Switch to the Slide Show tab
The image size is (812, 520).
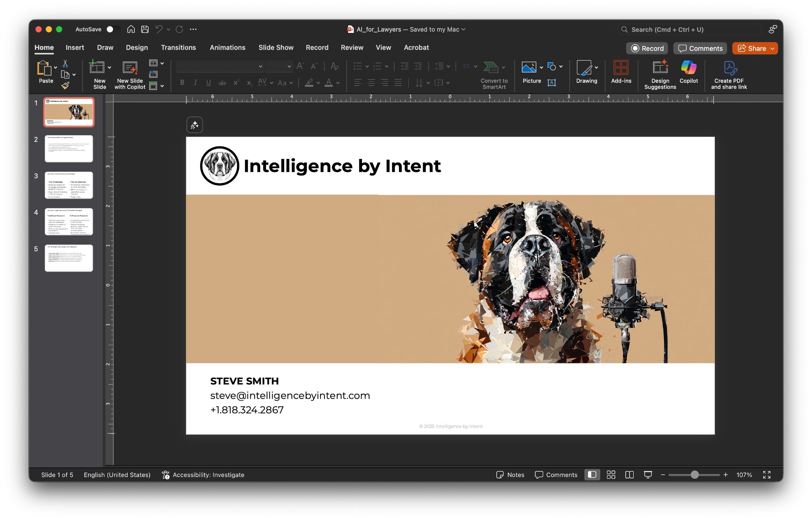(276, 48)
